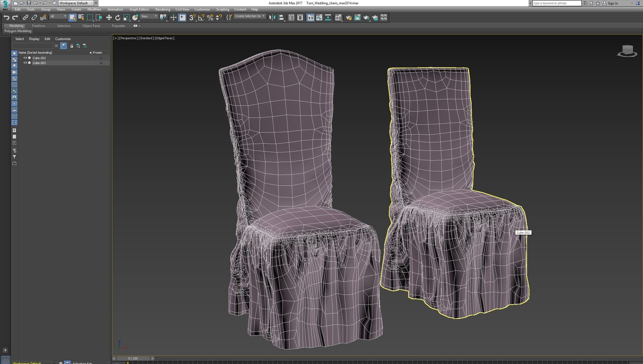Activate Select and Scale tool
This screenshot has height=364, width=643.
(126, 18)
